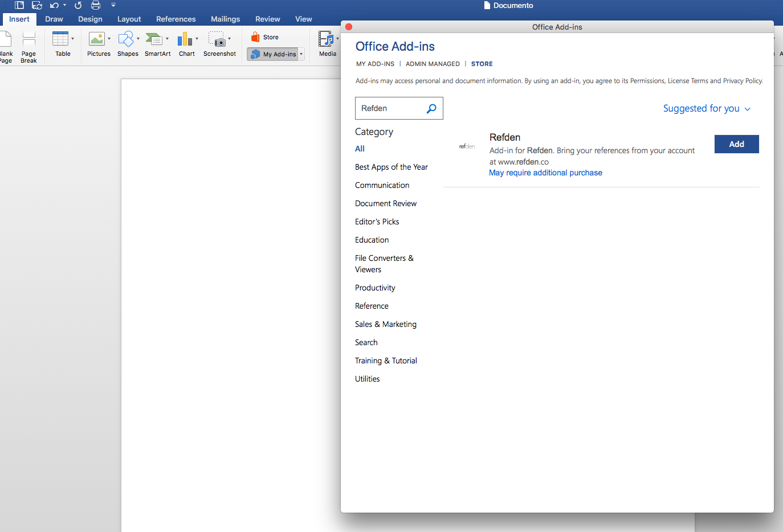783x532 pixels.
Task: Click the magnifying glass search icon
Action: [432, 108]
